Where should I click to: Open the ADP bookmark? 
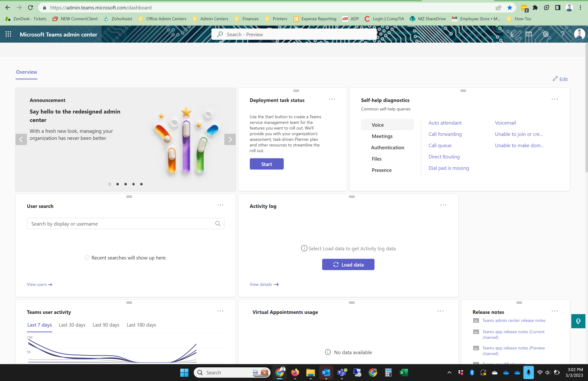tap(350, 19)
